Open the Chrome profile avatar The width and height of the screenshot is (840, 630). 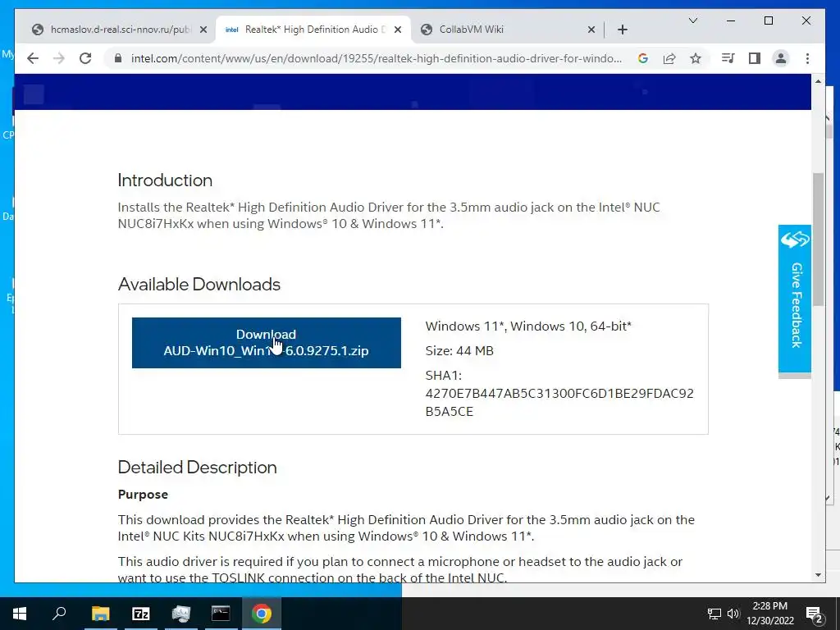tap(781, 58)
